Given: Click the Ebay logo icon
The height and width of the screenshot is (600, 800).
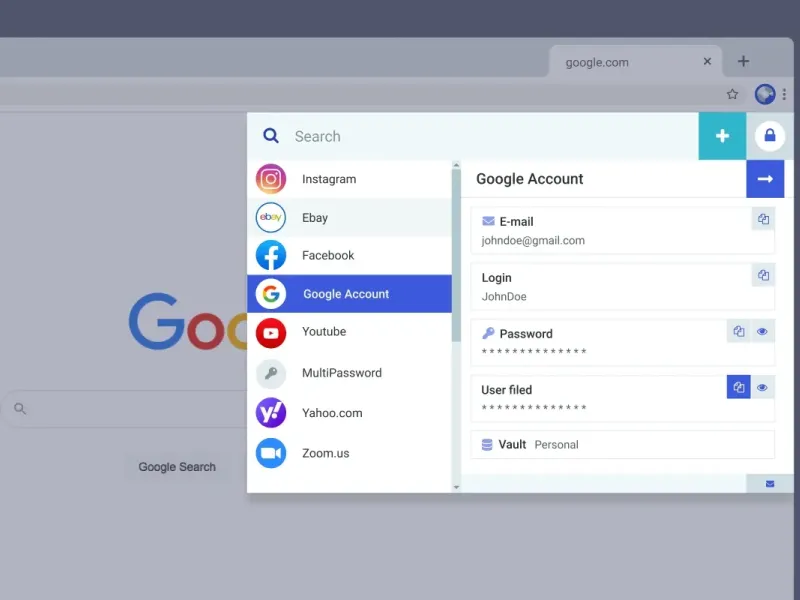Looking at the screenshot, I should pos(270,217).
